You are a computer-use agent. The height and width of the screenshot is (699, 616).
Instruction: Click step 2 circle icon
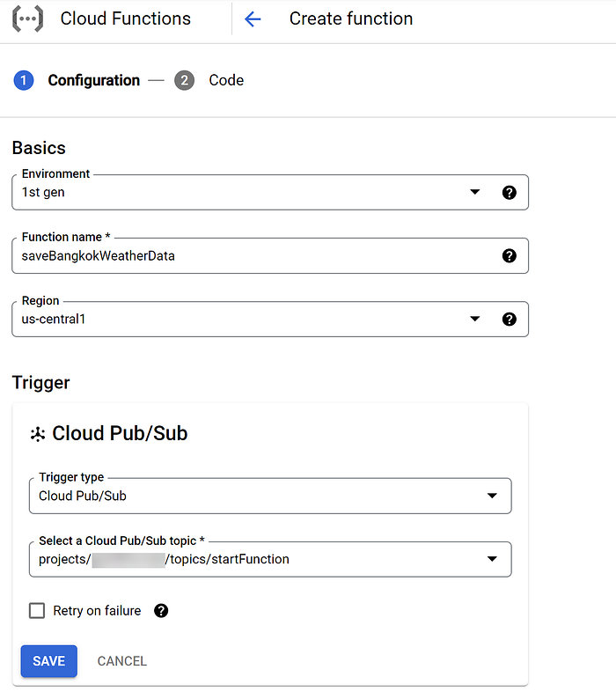(184, 81)
